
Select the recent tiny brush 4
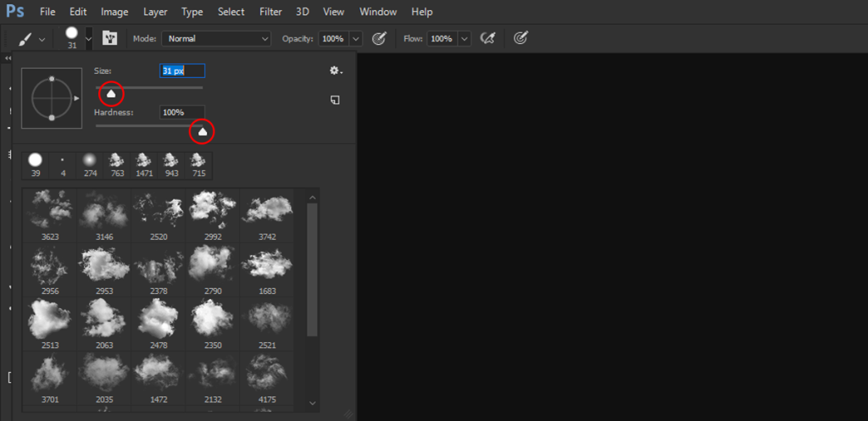tap(63, 165)
